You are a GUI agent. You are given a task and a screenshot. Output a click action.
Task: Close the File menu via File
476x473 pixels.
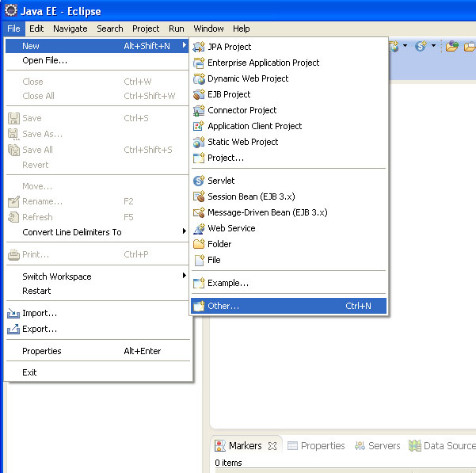click(x=13, y=29)
